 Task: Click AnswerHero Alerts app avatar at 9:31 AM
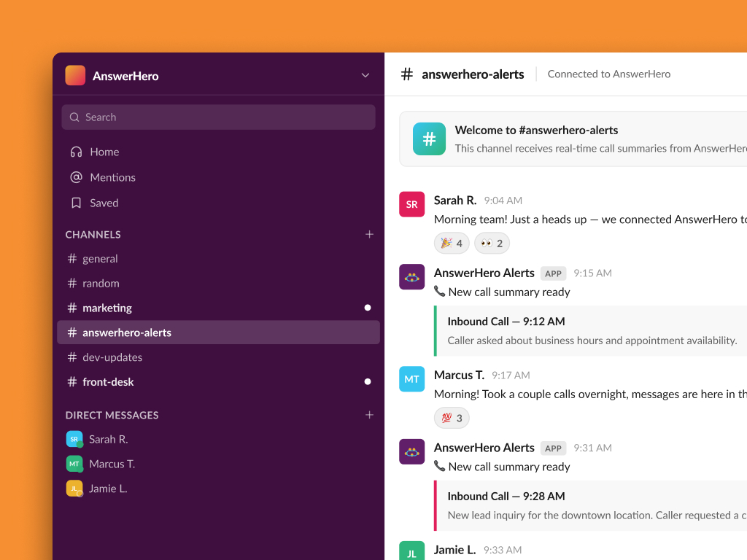[411, 451]
